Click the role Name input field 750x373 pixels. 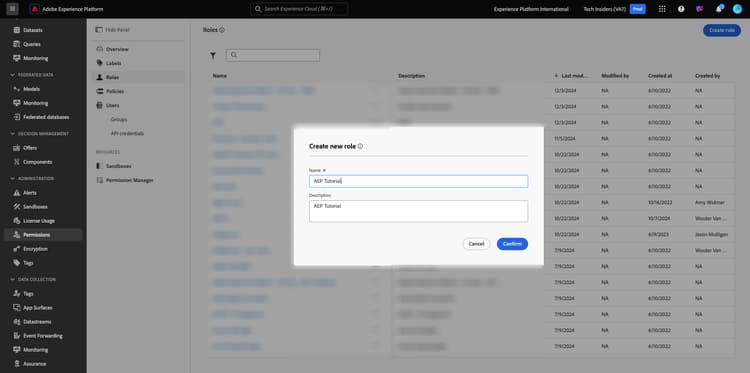(x=419, y=181)
